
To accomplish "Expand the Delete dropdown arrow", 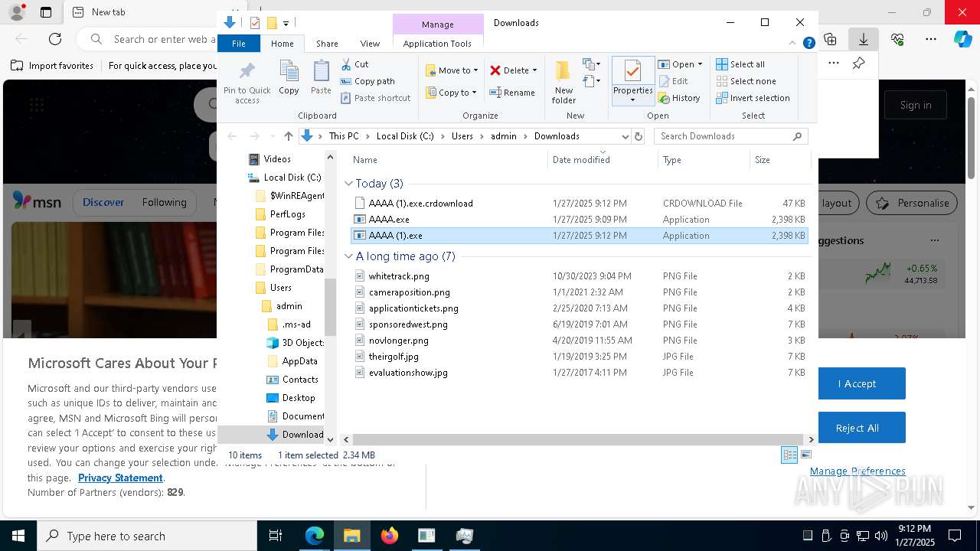I will tap(534, 70).
